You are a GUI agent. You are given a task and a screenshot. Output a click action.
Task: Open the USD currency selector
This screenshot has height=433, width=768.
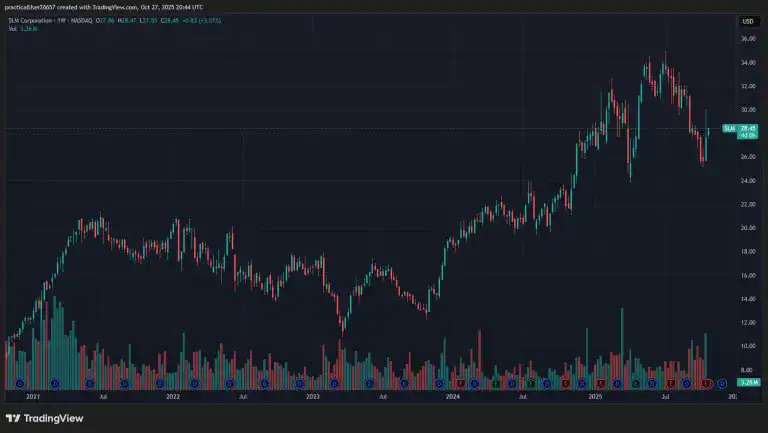[x=747, y=21]
